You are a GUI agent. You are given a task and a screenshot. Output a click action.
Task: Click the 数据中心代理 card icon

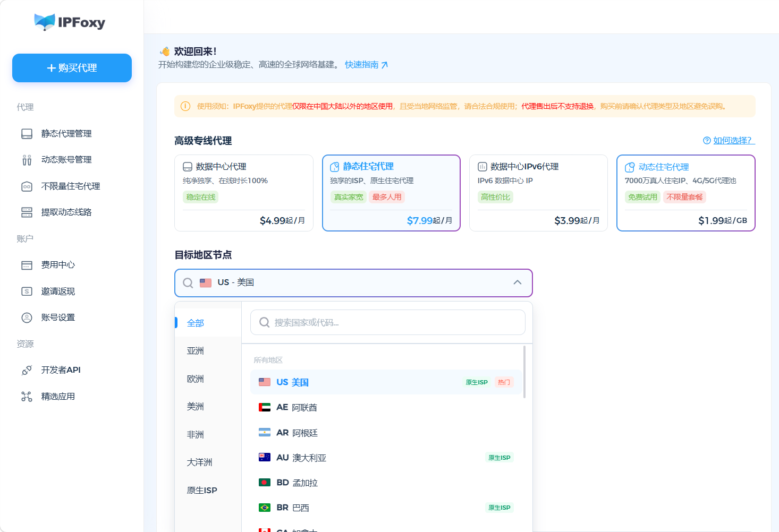pyautogui.click(x=188, y=167)
